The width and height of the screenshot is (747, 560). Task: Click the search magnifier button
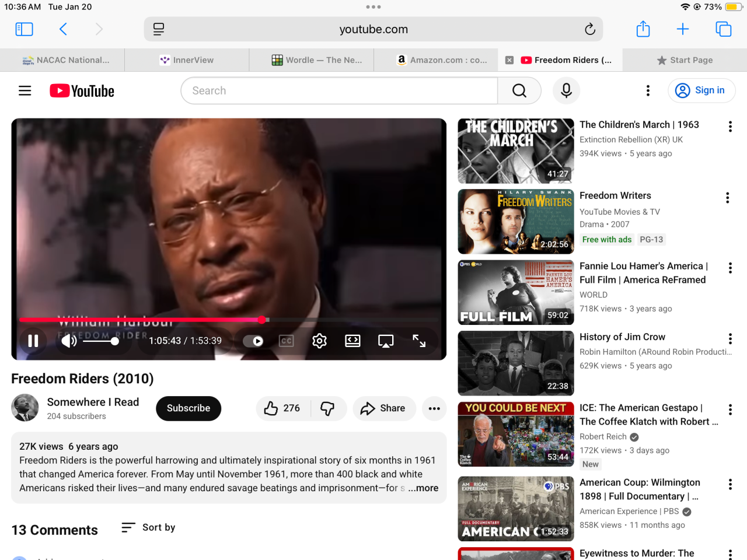(519, 91)
